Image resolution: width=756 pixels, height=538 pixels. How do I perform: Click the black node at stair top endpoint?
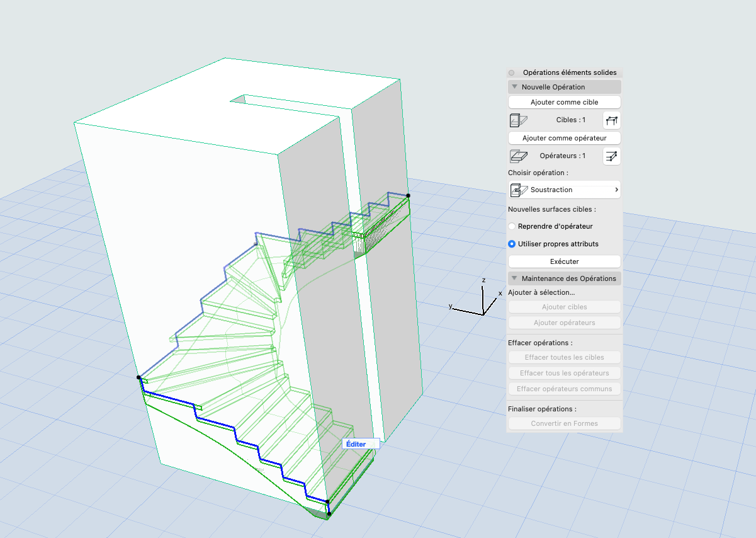[408, 196]
